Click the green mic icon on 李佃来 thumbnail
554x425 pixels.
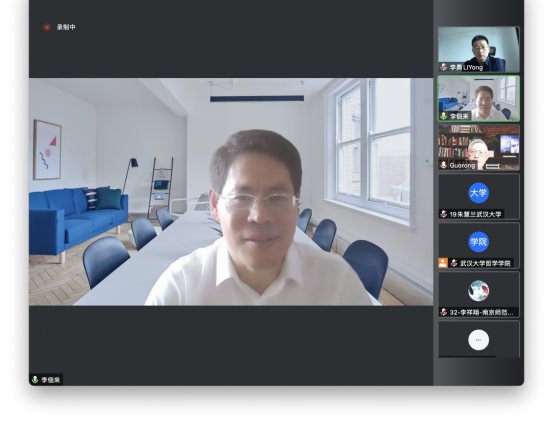tap(444, 116)
